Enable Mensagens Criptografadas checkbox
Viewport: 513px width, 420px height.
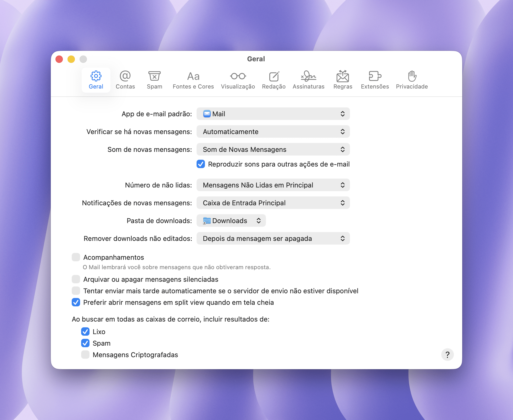85,355
